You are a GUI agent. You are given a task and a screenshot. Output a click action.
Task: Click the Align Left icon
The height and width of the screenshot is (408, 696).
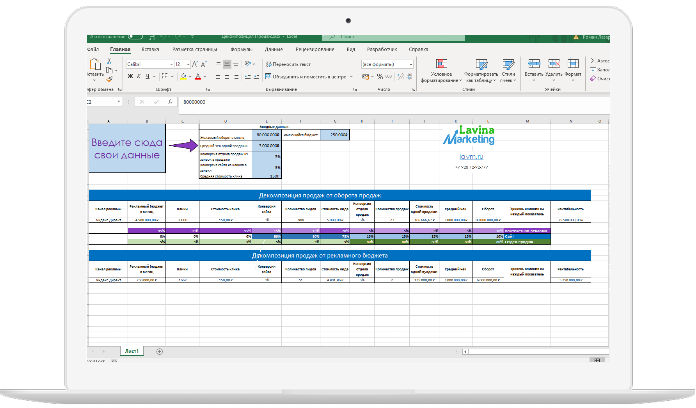218,77
